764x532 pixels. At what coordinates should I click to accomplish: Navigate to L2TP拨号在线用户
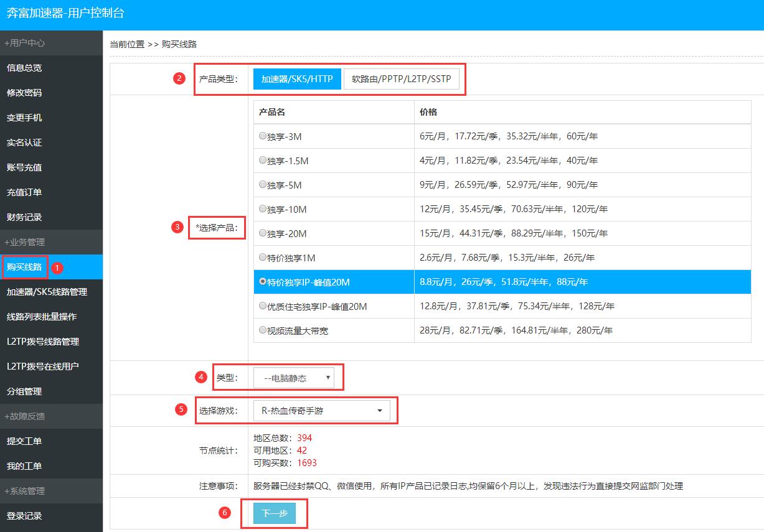coord(43,366)
